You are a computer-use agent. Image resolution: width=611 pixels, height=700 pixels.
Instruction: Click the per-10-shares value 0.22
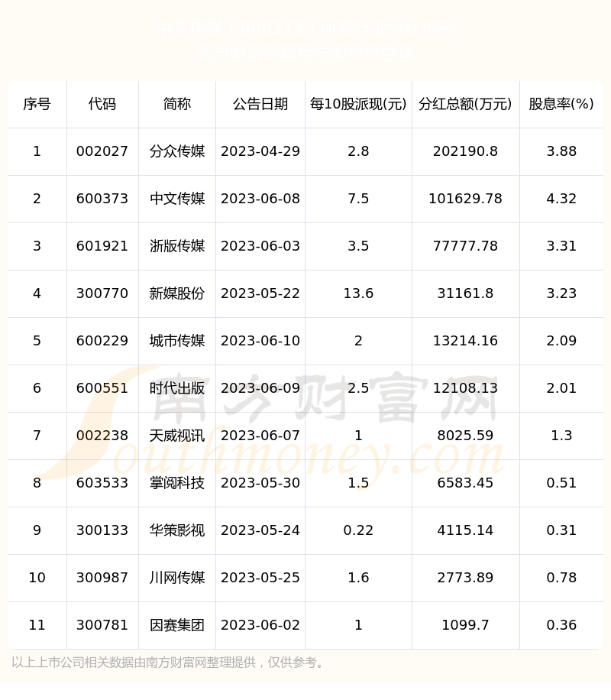(358, 530)
